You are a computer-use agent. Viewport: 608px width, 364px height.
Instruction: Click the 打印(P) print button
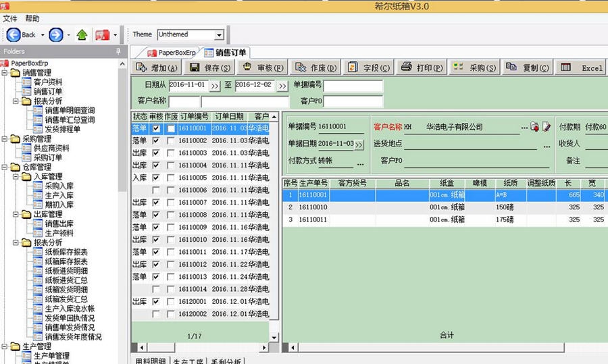[x=422, y=68]
